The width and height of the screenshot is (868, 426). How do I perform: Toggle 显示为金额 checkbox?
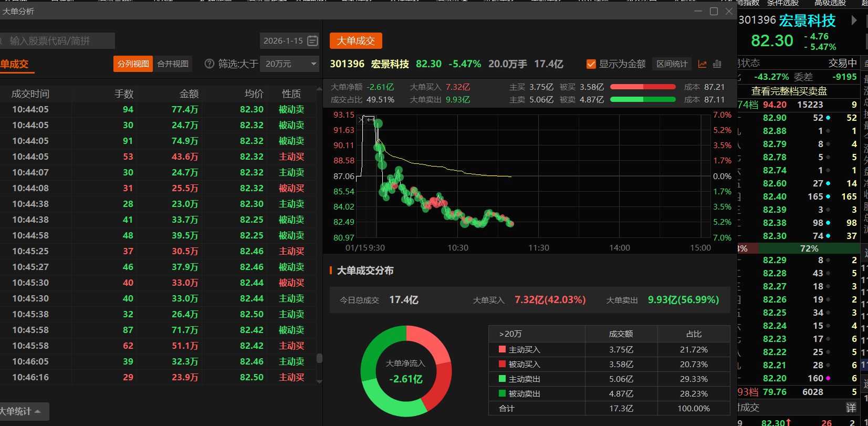[x=591, y=64]
